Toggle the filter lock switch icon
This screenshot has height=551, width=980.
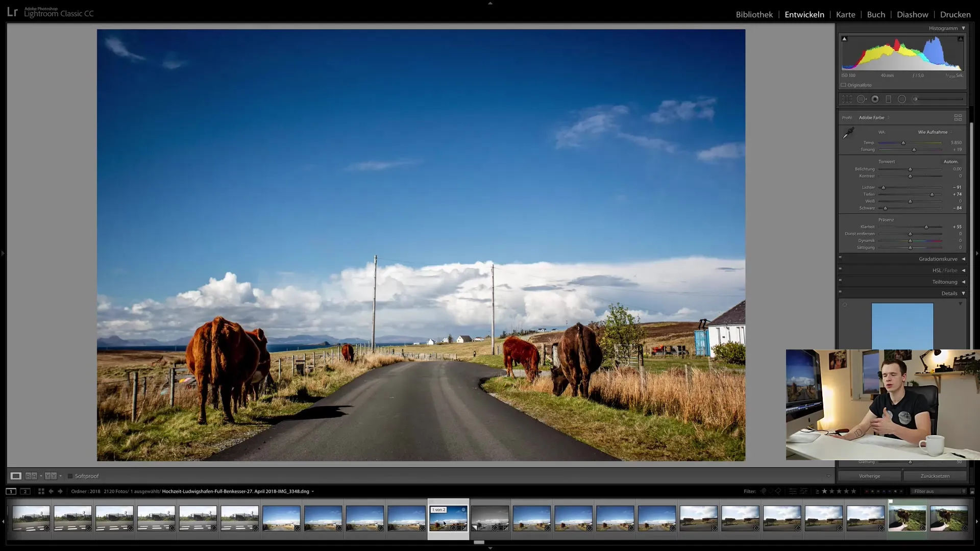click(972, 491)
